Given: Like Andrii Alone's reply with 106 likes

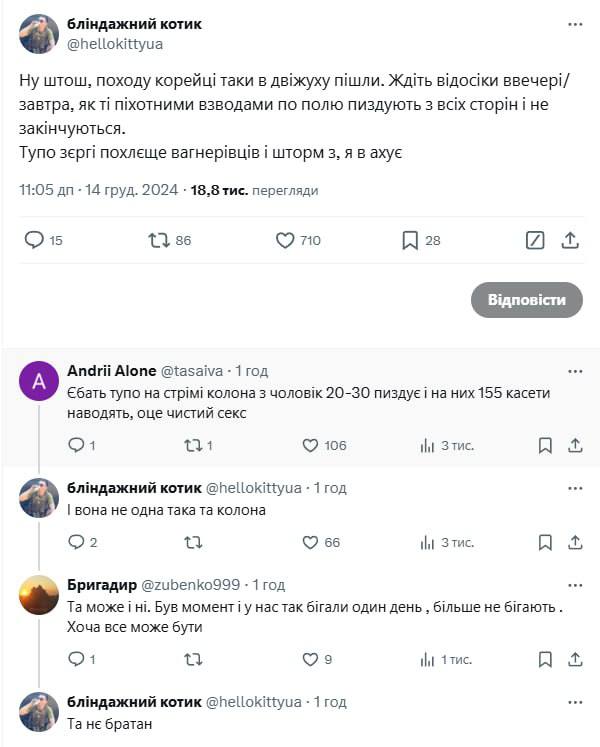Looking at the screenshot, I should 311,445.
